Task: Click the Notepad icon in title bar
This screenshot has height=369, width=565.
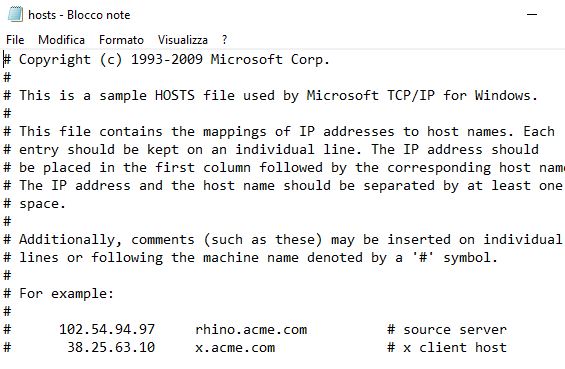Action: click(15, 14)
